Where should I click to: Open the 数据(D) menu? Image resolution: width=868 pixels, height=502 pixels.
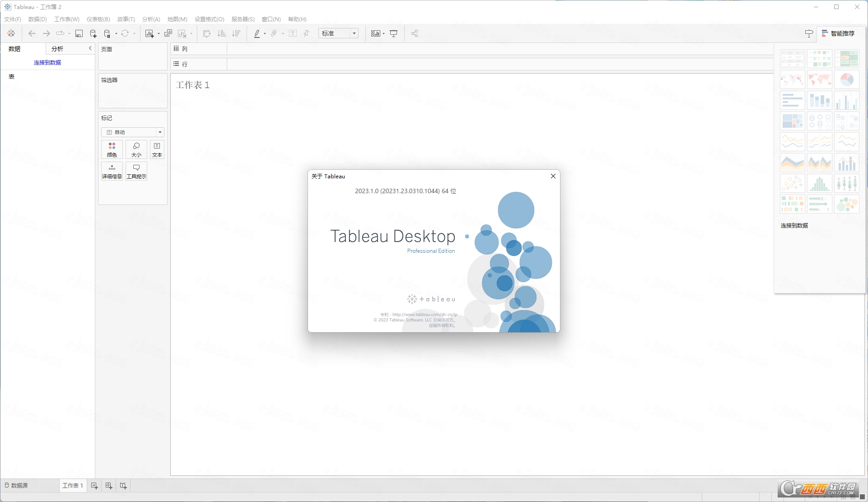[37, 19]
